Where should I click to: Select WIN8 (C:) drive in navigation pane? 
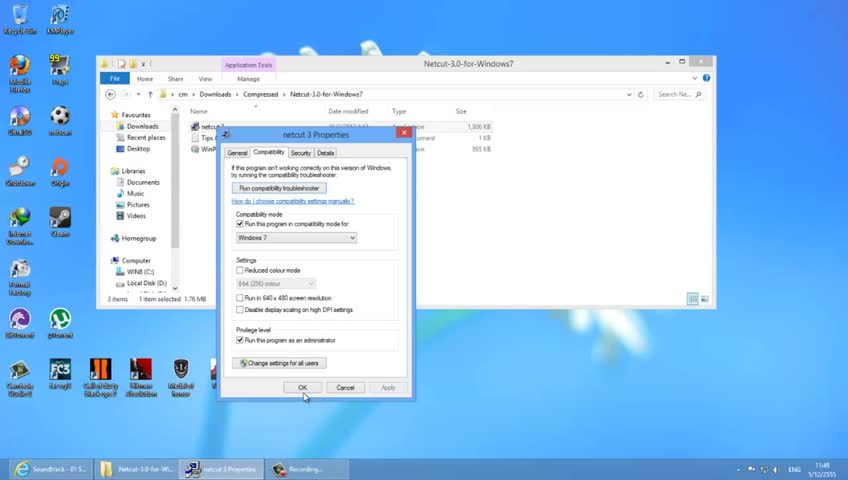tap(140, 272)
